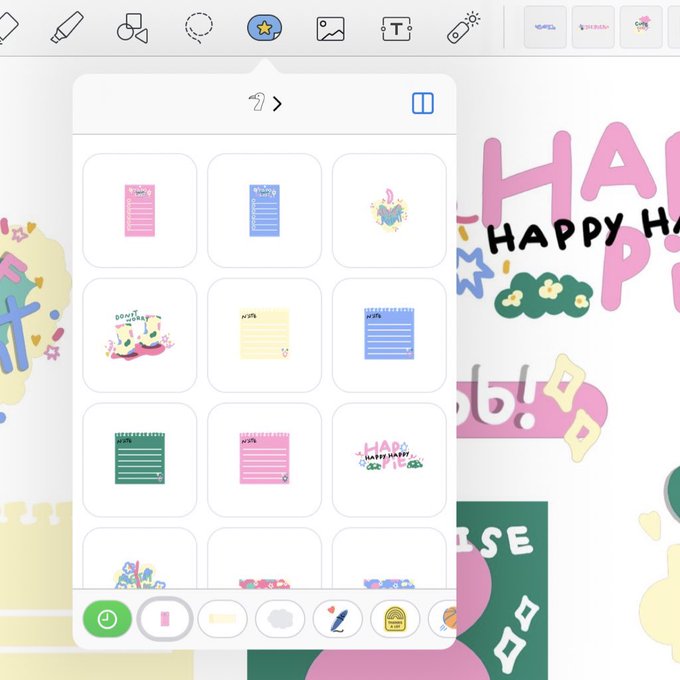Insert the green Note paper sticker
Viewport: 680px width, 680px height.
click(x=140, y=460)
